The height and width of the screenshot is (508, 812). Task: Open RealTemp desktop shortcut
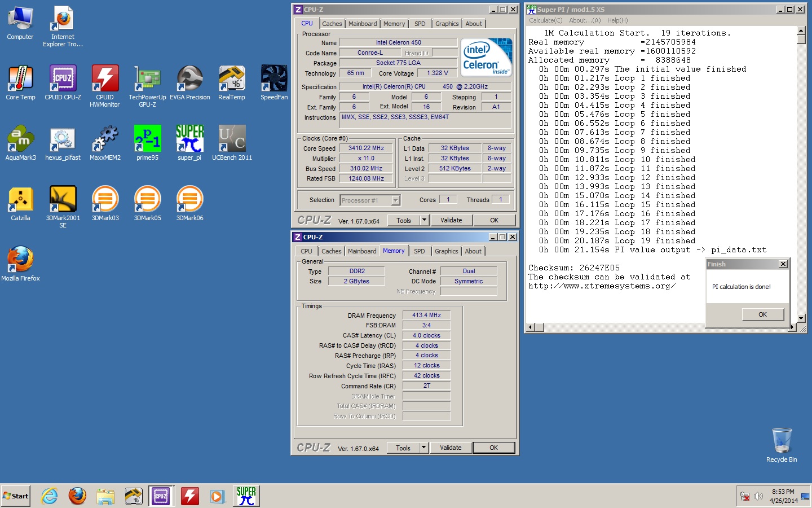pyautogui.click(x=232, y=83)
